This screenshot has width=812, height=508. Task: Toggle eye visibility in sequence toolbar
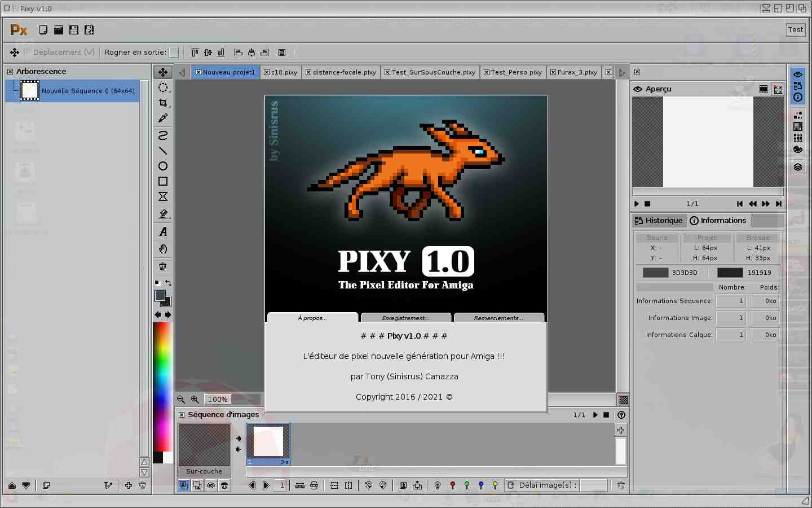click(x=211, y=485)
